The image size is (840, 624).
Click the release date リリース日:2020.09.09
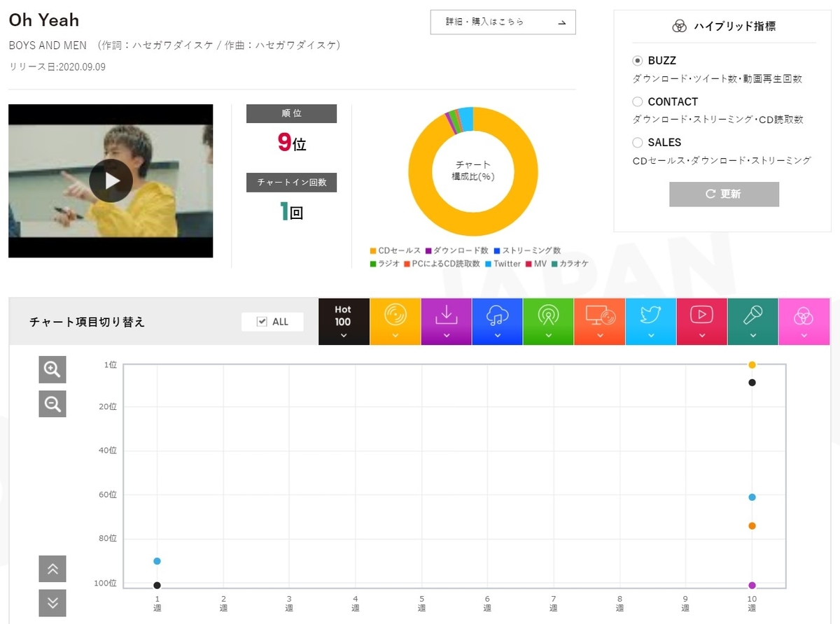[x=57, y=67]
